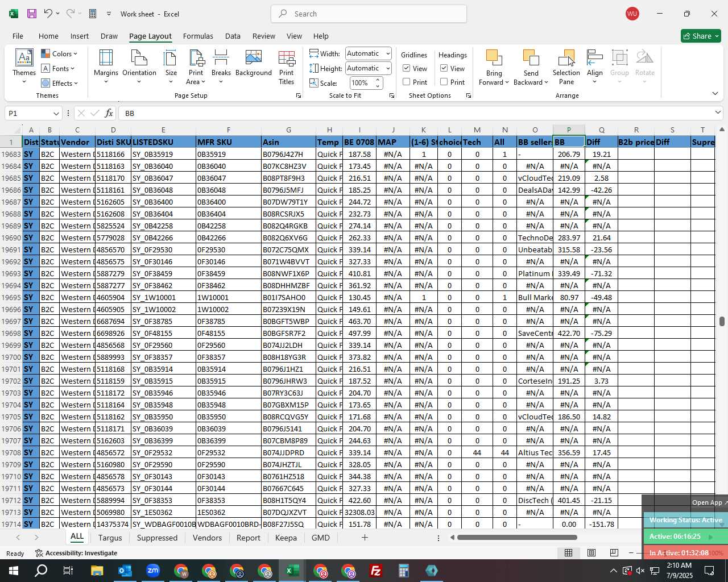This screenshot has height=582, width=728.
Task: Toggle Gridlines View checkbox
Action: point(407,68)
